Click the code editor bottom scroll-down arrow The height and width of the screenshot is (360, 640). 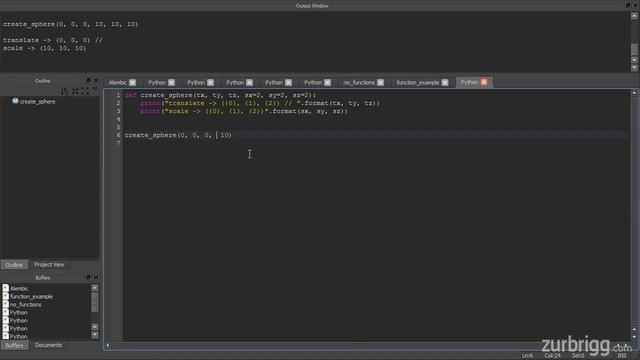[x=634, y=337]
